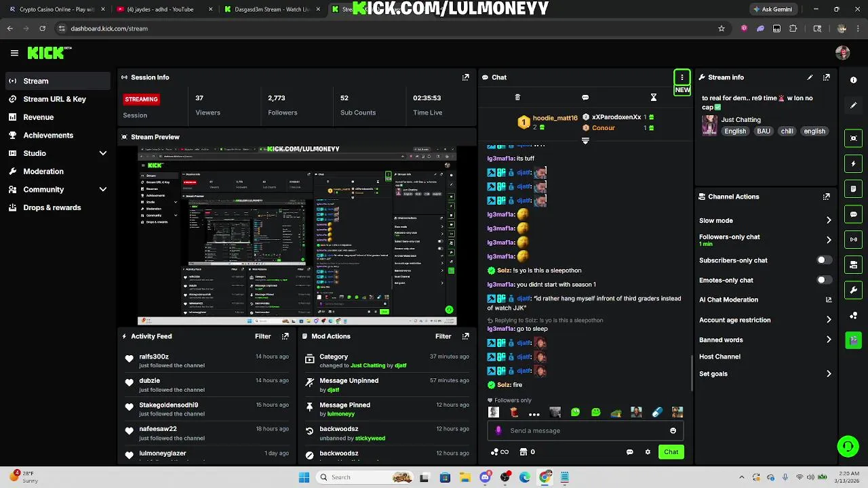The height and width of the screenshot is (488, 868).
Task: Switch to Crypto Casino Online tab
Action: [x=57, y=9]
